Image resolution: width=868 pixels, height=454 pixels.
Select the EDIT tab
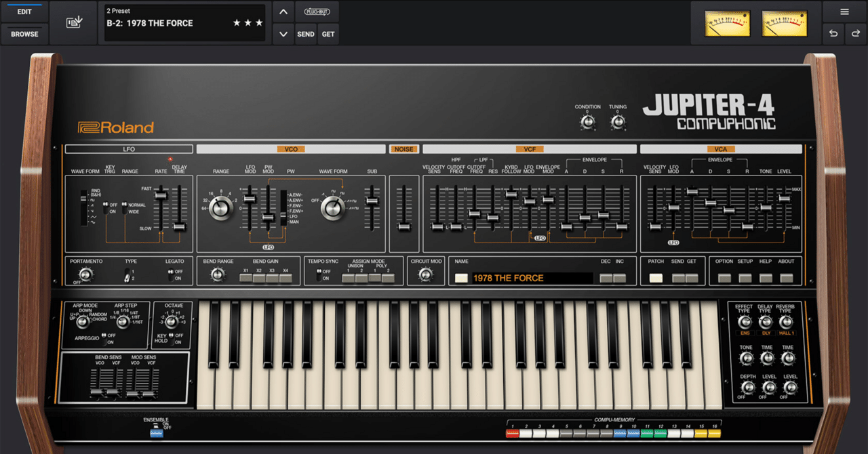(x=24, y=11)
